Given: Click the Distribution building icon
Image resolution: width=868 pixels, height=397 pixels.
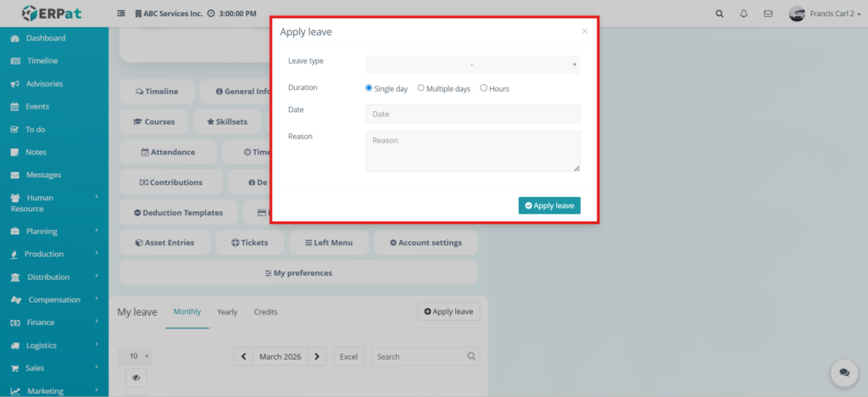Looking at the screenshot, I should tap(15, 277).
